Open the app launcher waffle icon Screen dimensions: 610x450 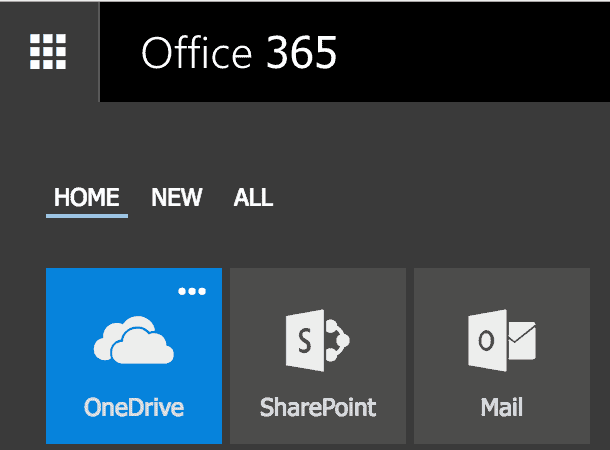tap(48, 52)
